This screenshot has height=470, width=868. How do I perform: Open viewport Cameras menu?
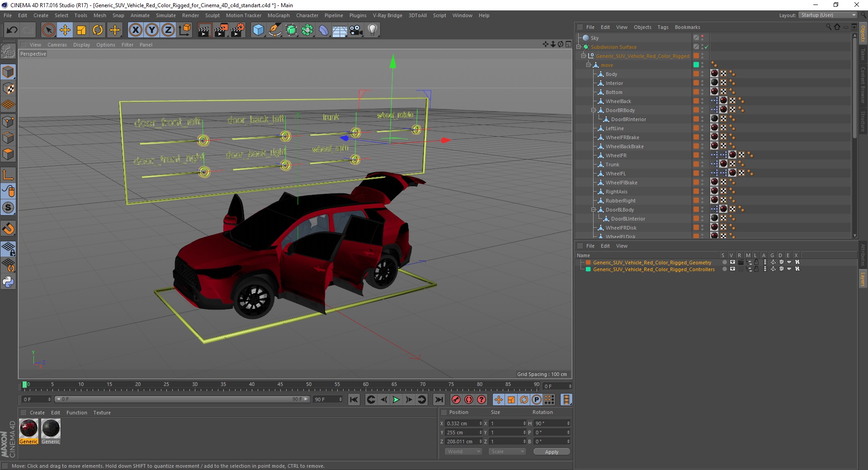click(x=57, y=45)
